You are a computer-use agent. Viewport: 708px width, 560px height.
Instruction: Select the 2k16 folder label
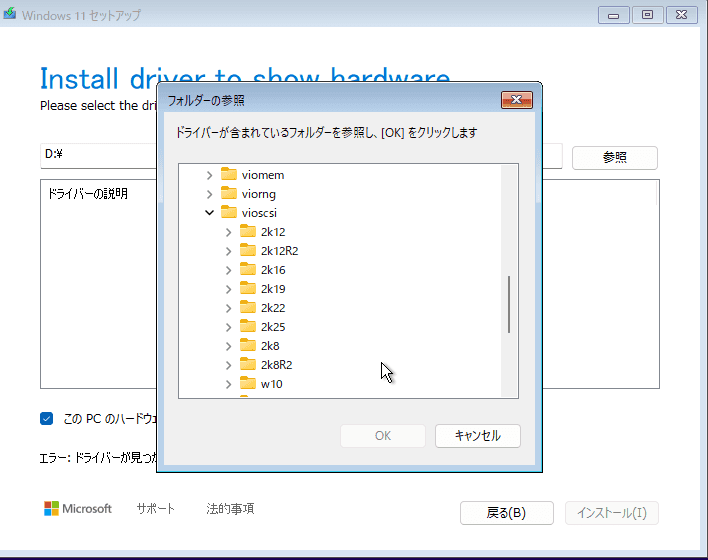tap(273, 270)
